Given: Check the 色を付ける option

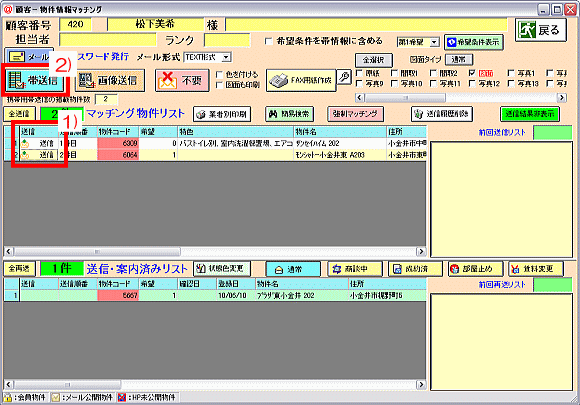Looking at the screenshot, I should click(219, 75).
